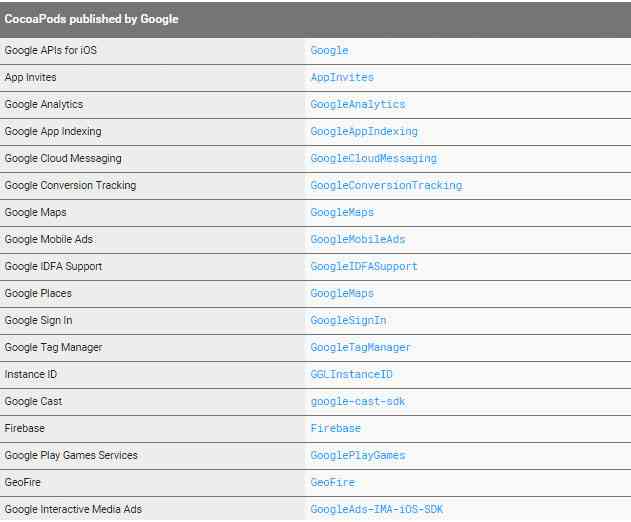Select the 'Google Sign In' cell text

coord(39,320)
